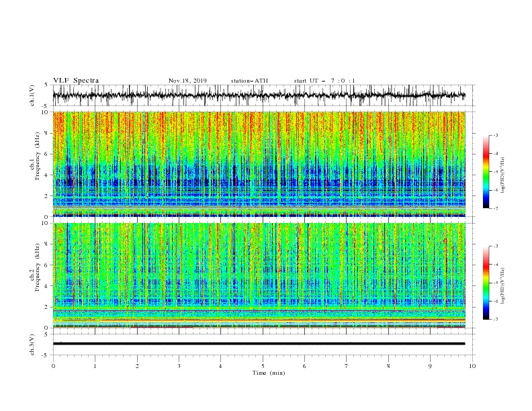Click the "-7" label on ch.2 color bar
This screenshot has height=411, width=532.
tap(496, 320)
